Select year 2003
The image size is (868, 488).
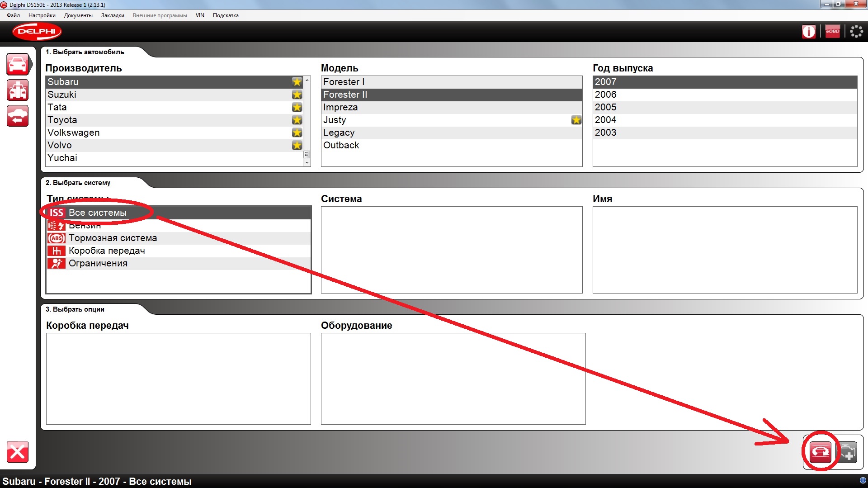coord(725,133)
